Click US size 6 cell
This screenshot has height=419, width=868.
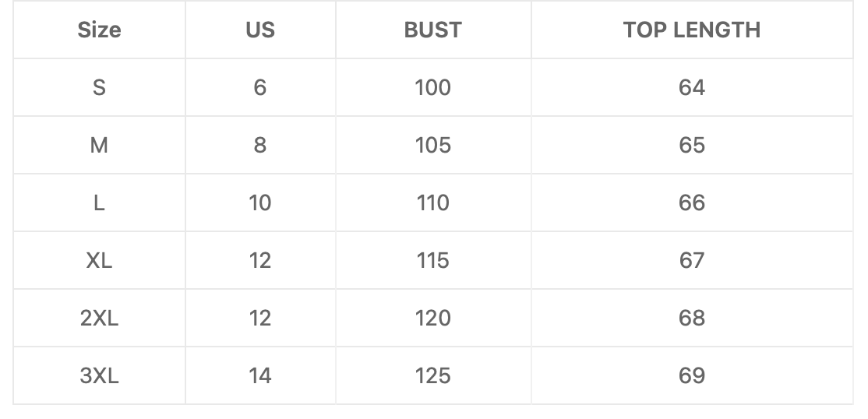click(260, 87)
